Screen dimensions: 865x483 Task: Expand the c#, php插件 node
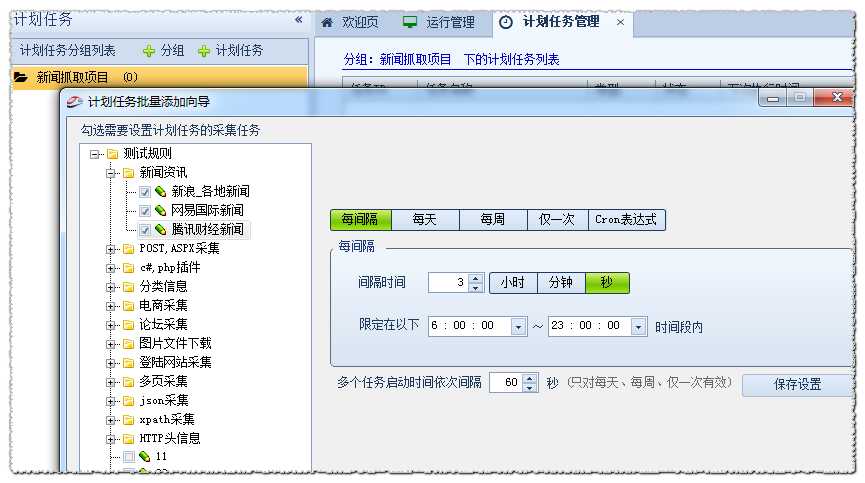tap(110, 269)
